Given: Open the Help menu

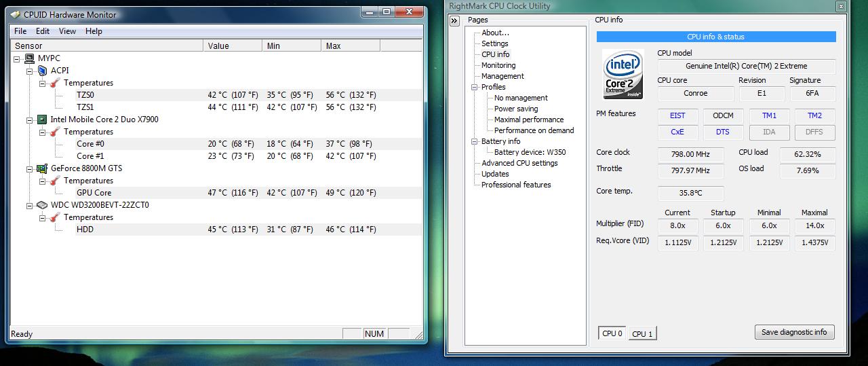Looking at the screenshot, I should coord(94,31).
